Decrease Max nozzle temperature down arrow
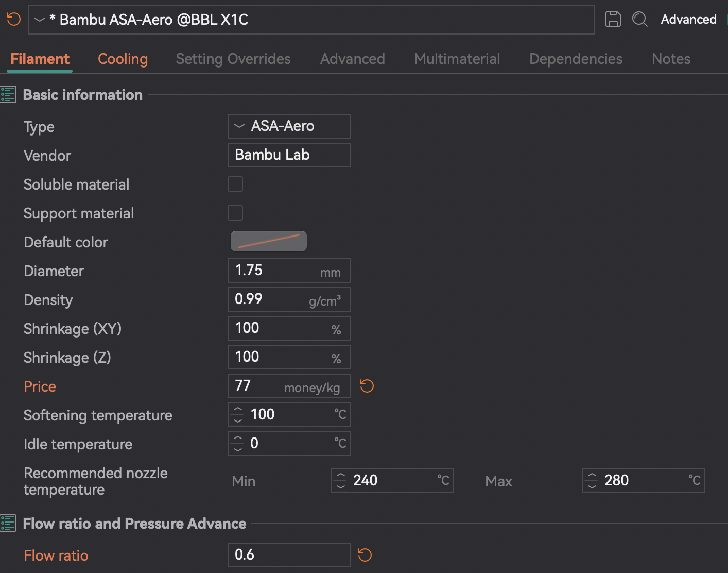728x573 pixels. 592,486
